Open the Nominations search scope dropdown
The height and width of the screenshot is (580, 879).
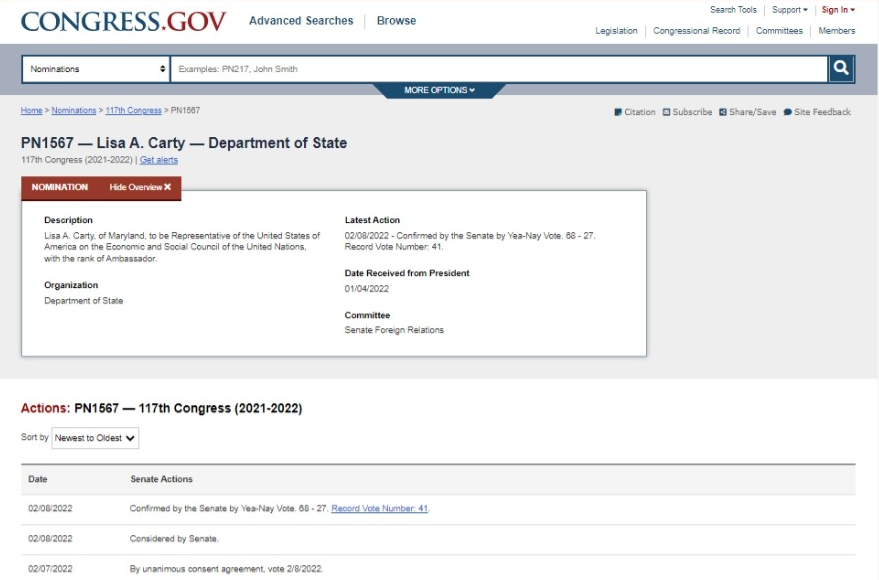[x=96, y=69]
